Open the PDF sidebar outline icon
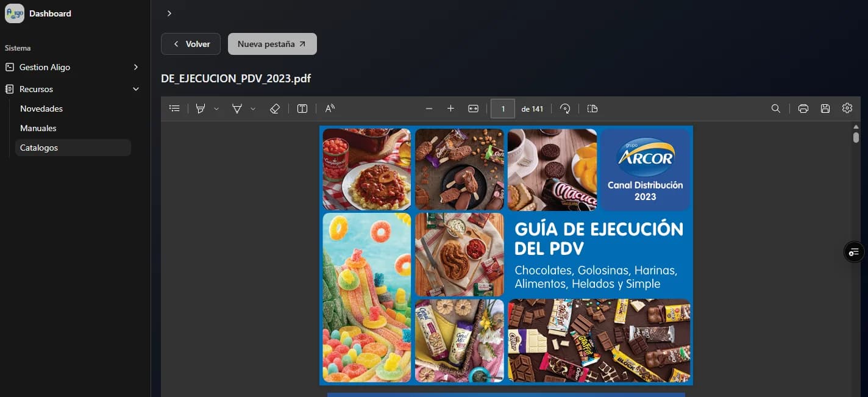Viewport: 868px width, 397px height. point(174,109)
